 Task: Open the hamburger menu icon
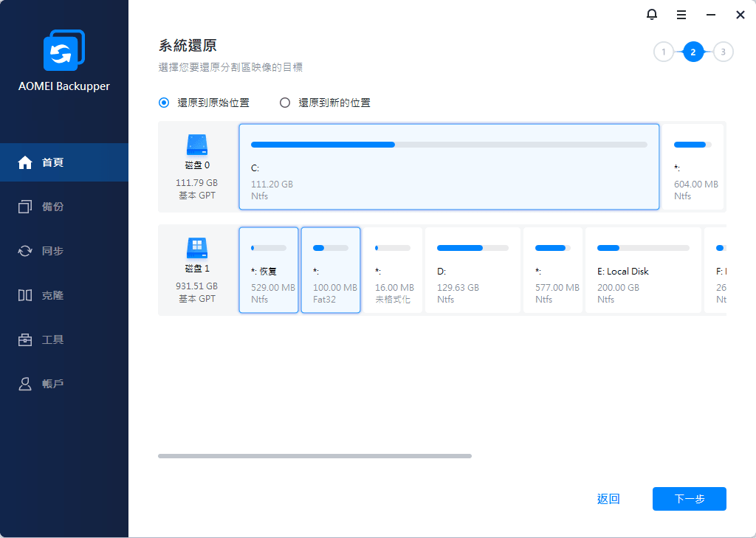pos(681,15)
